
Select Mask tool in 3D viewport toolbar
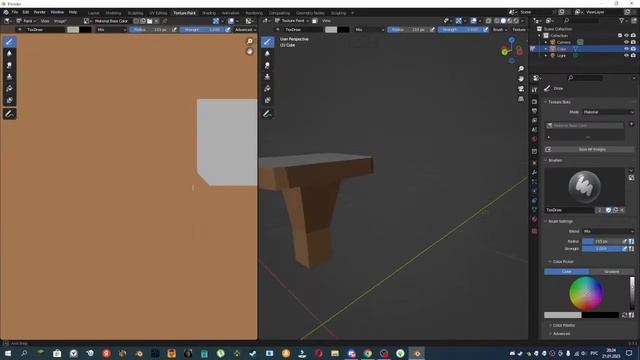[267, 100]
